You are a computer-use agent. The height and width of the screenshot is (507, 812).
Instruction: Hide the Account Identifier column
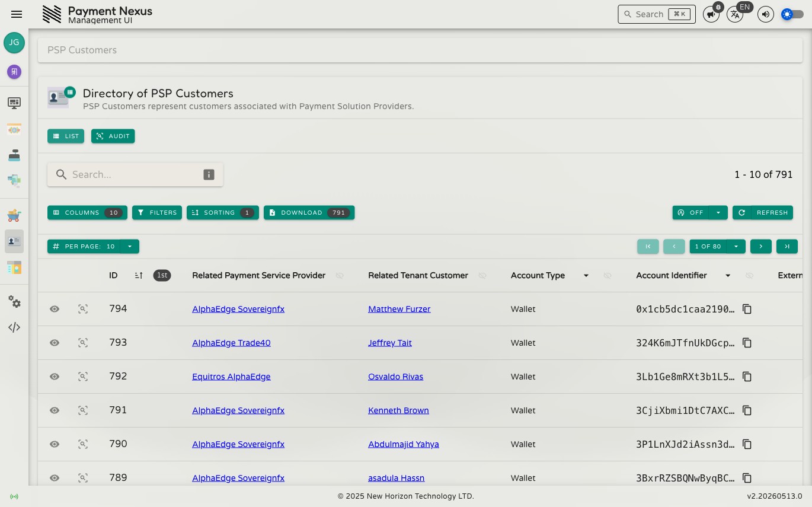click(x=749, y=276)
